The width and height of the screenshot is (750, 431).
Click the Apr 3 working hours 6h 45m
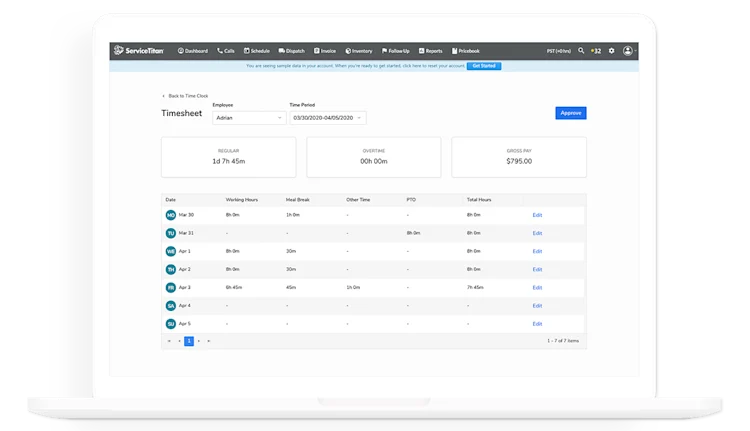[234, 287]
